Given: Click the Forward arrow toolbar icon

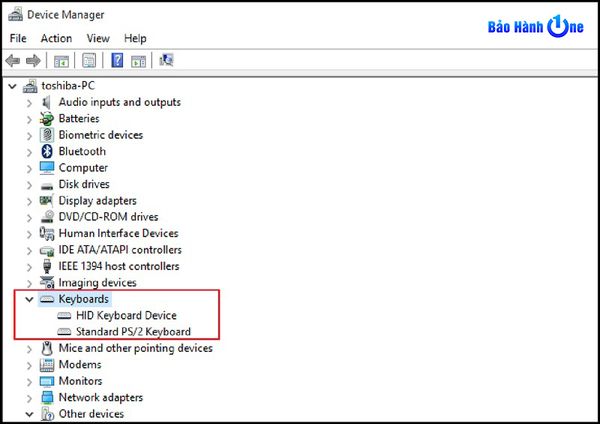Looking at the screenshot, I should coord(33,61).
